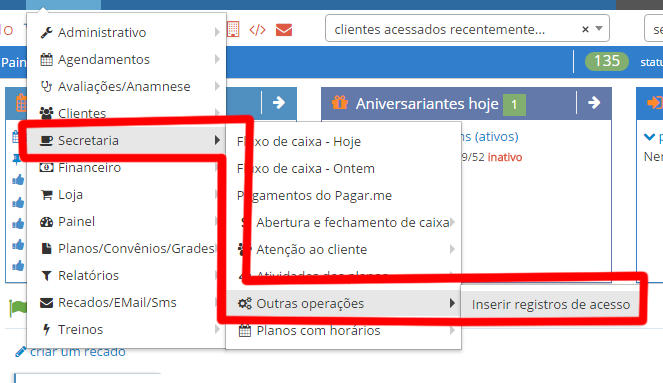
Task: Click the Administrativo wrench icon
Action: tap(47, 33)
